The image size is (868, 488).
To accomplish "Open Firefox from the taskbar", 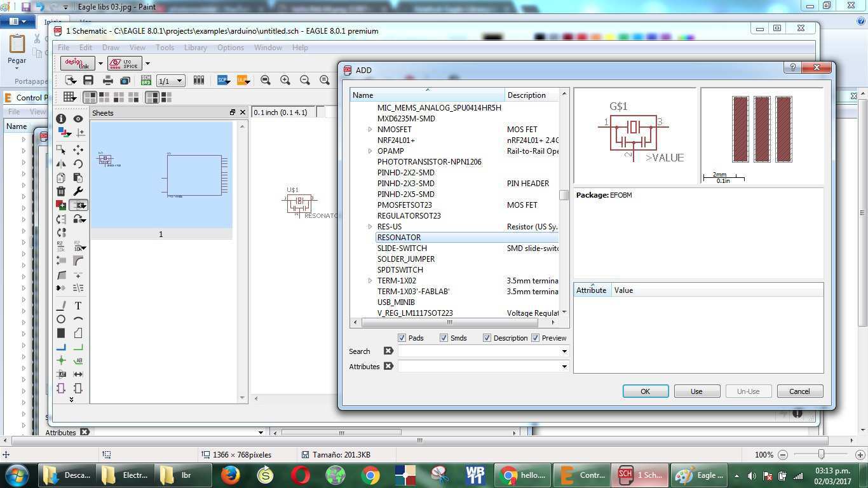I will pyautogui.click(x=231, y=475).
